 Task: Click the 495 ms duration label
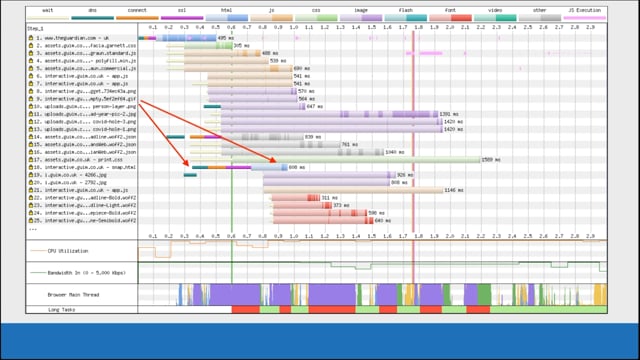tap(226, 38)
